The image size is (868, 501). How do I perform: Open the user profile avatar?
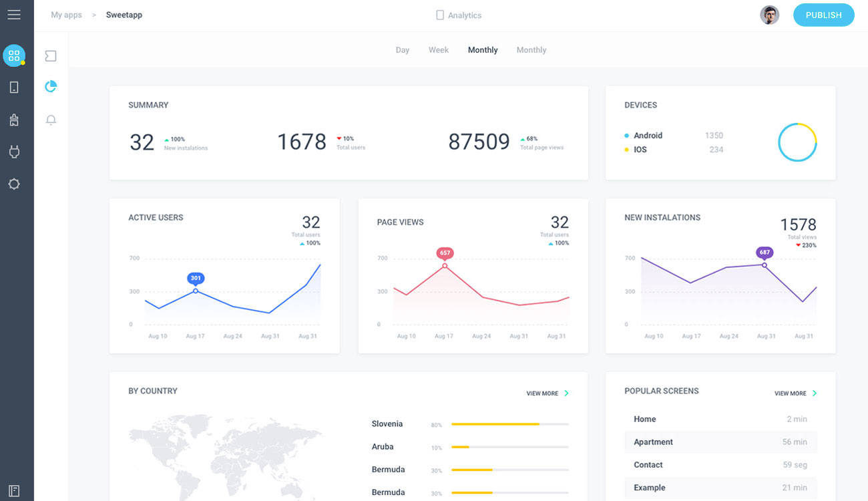click(x=770, y=15)
